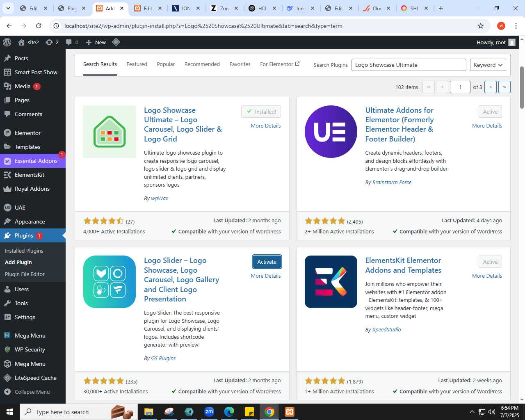Focus the Search Plugins text field
525x420 pixels.
409,65
